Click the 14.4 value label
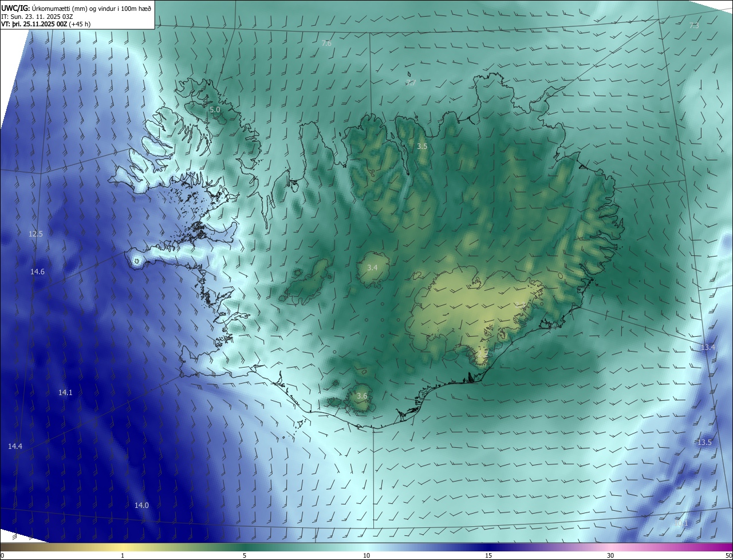The width and height of the screenshot is (733, 560). pyautogui.click(x=15, y=447)
